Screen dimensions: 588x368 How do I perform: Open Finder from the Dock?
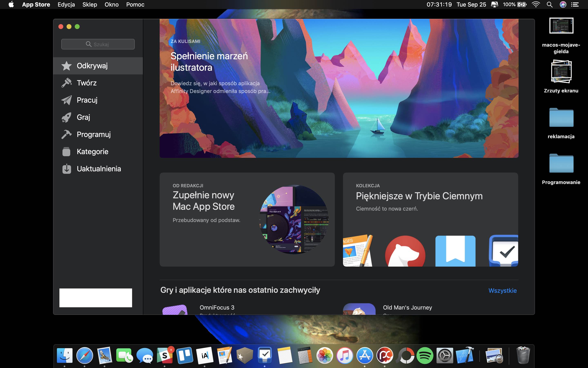(x=65, y=356)
